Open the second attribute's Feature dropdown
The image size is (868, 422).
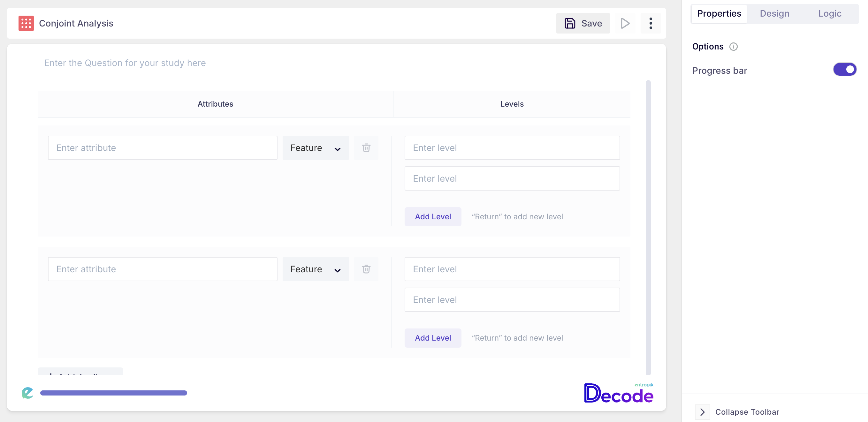pyautogui.click(x=316, y=269)
